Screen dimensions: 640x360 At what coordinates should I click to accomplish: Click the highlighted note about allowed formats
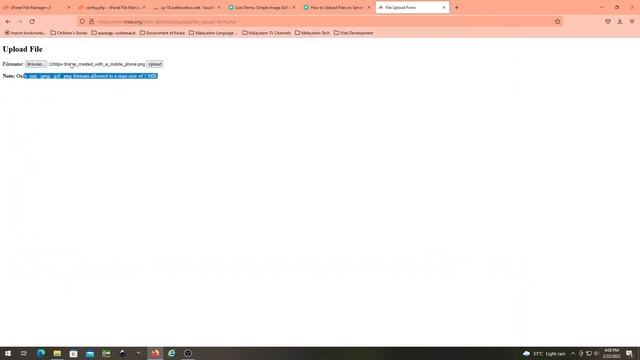[x=91, y=76]
